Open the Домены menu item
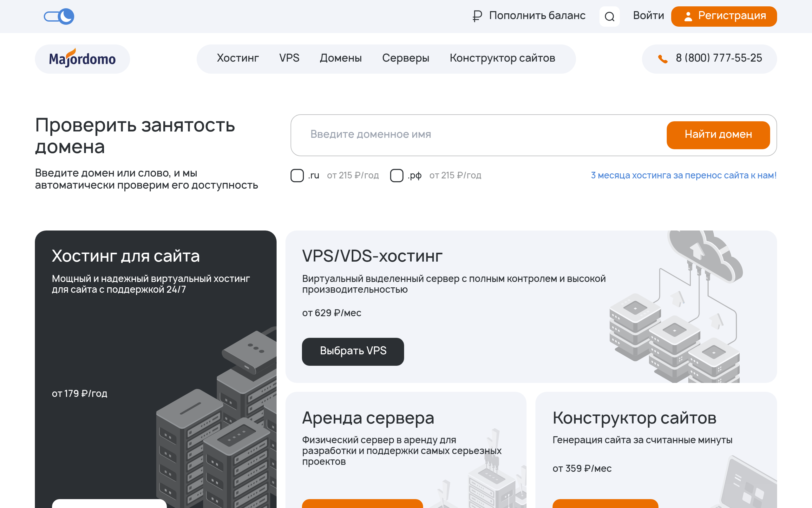The image size is (812, 508). [x=341, y=58]
